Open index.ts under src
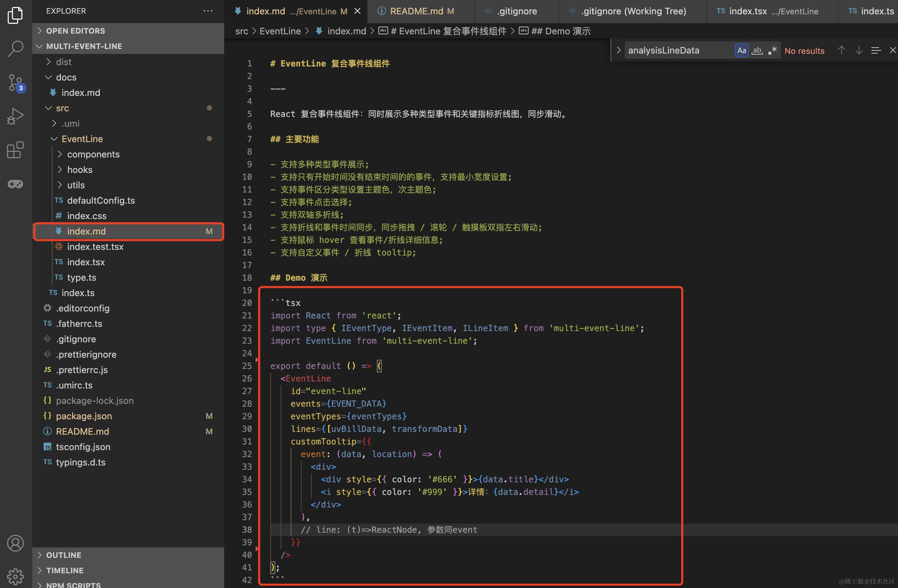 [x=128, y=293]
